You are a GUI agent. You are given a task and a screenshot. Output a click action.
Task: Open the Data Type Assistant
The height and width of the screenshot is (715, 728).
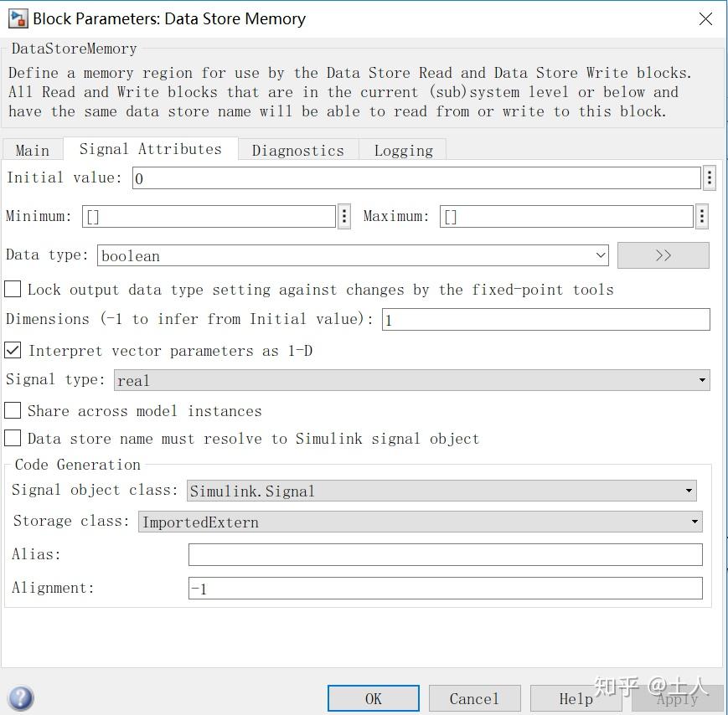(663, 255)
